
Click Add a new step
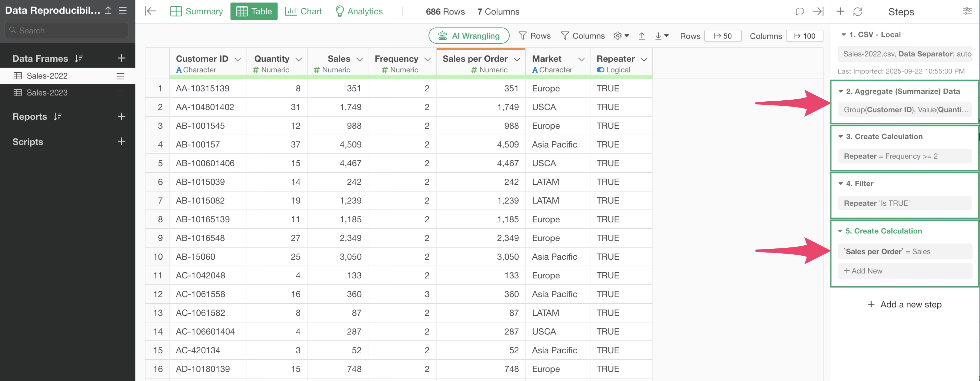[904, 304]
